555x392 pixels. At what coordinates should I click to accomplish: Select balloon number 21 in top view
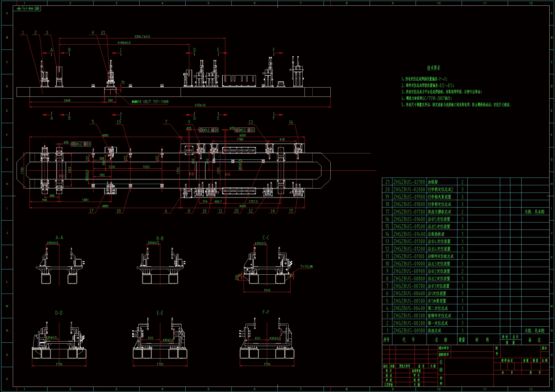tap(103, 32)
